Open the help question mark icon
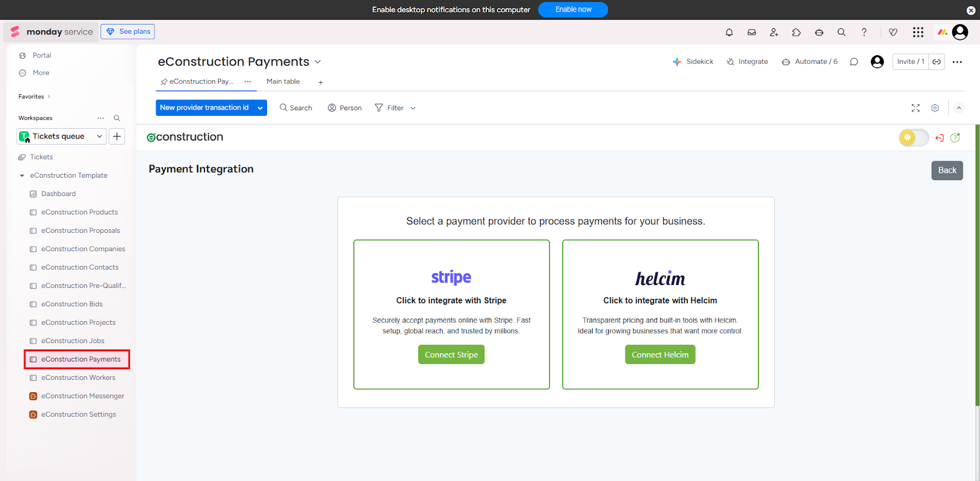Image resolution: width=980 pixels, height=481 pixels. 864,32
